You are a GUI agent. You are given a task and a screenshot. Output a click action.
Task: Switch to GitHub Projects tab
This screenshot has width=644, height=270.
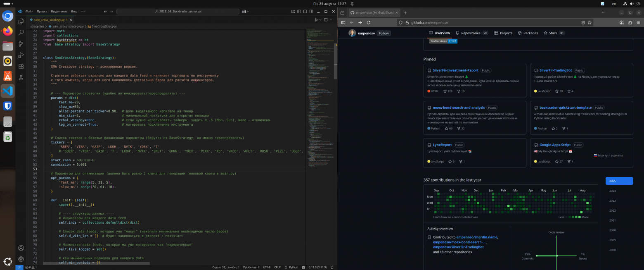(503, 33)
